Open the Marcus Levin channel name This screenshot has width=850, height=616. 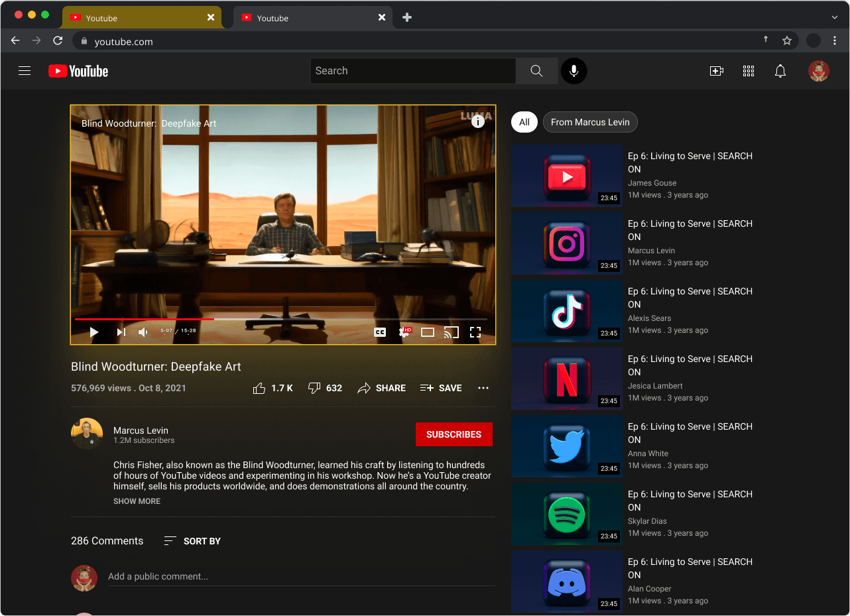(141, 430)
